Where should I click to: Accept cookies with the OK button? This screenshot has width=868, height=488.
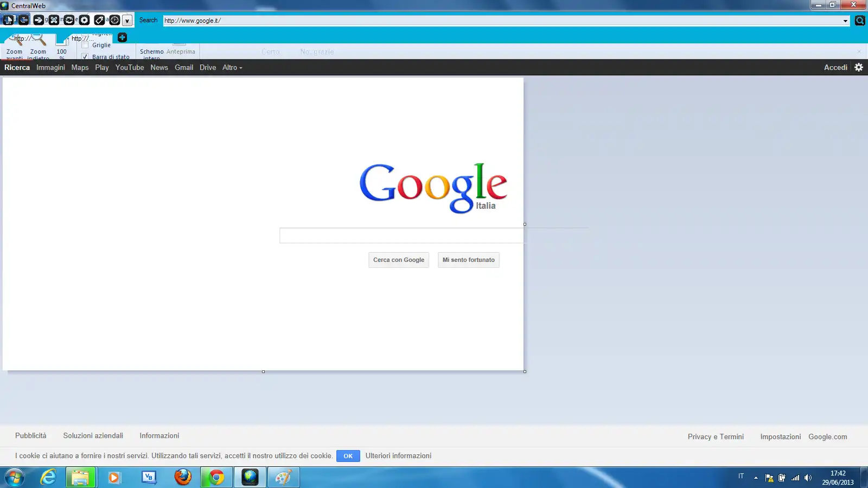(348, 456)
